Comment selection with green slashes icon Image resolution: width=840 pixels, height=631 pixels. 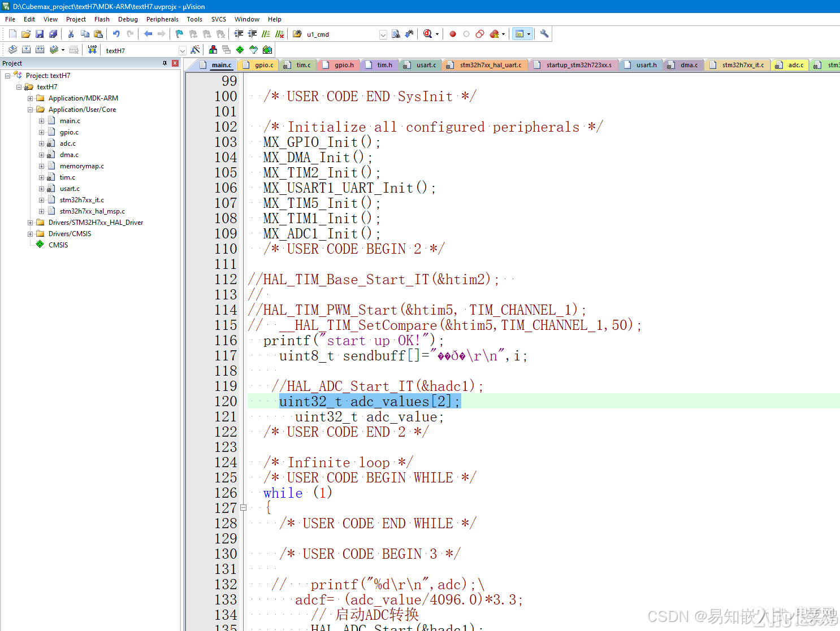pyautogui.click(x=266, y=34)
